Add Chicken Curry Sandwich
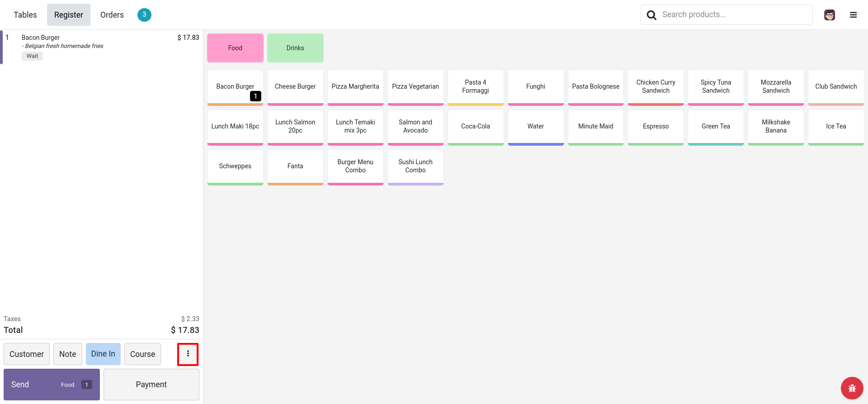Screen dimensions: 868x404 click(x=656, y=87)
